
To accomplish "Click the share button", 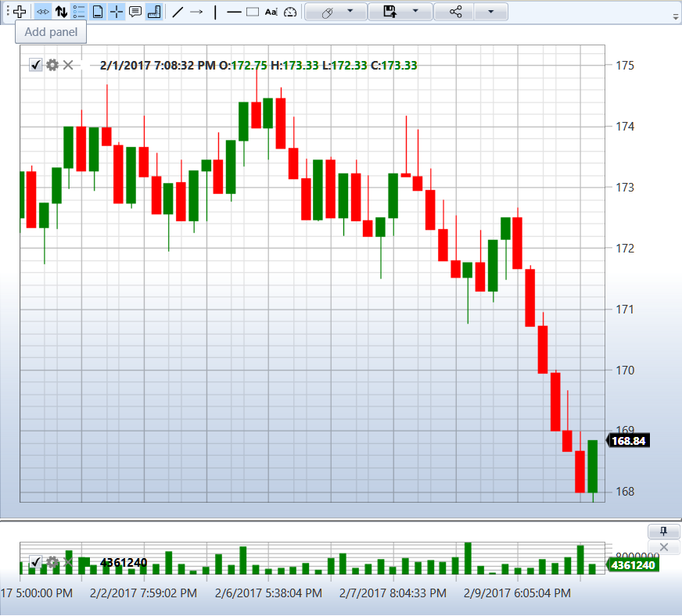I will pos(455,11).
